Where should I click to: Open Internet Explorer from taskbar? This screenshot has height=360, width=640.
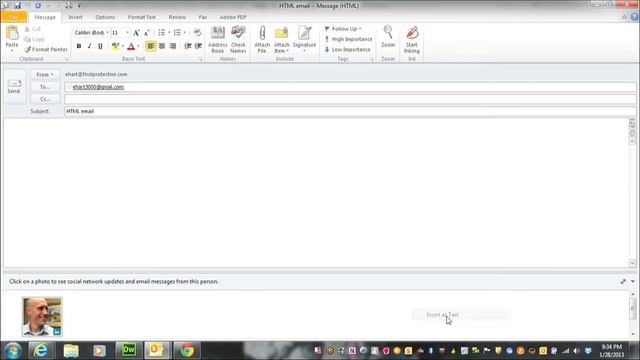[x=41, y=350]
